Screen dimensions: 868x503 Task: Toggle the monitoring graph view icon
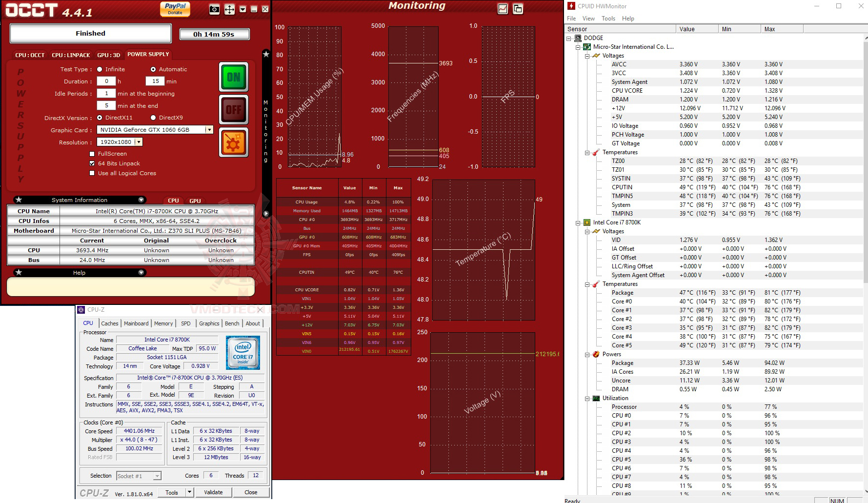tap(503, 9)
